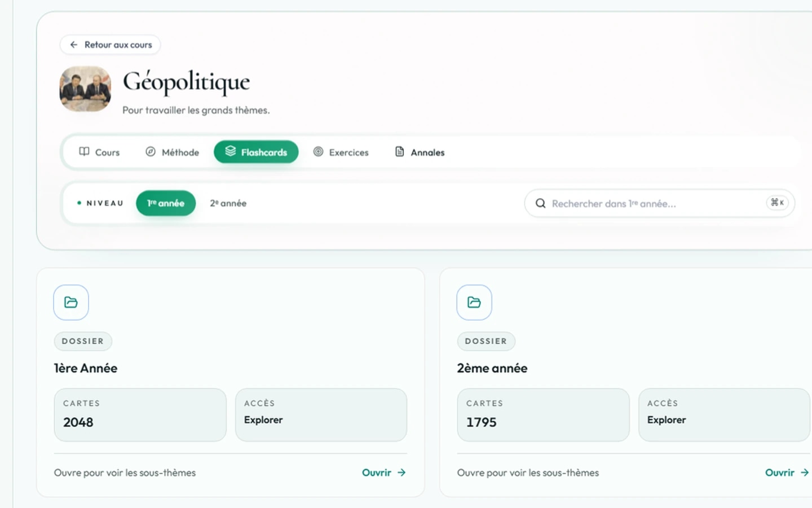
Task: Switch to the Méthode tab
Action: (x=172, y=152)
